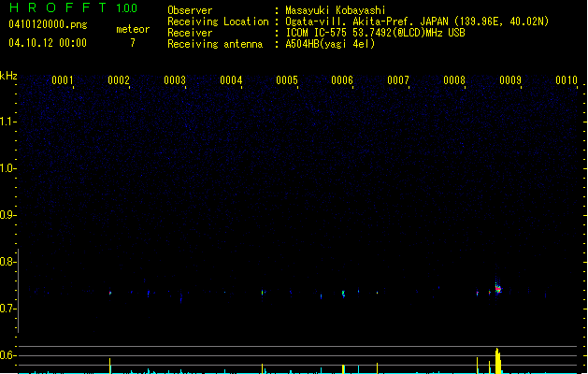Click the HROFFT 1.0.0 title text
Screen dimensions: 588x374
73,7
